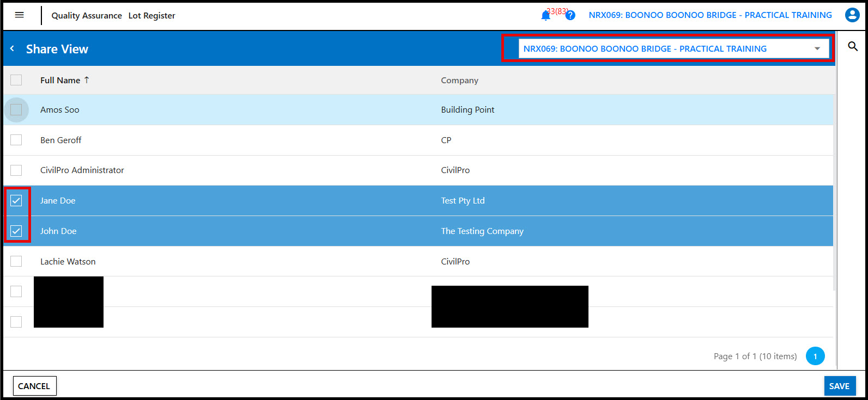Sort by the Company column header
The width and height of the screenshot is (868, 400).
coord(459,81)
